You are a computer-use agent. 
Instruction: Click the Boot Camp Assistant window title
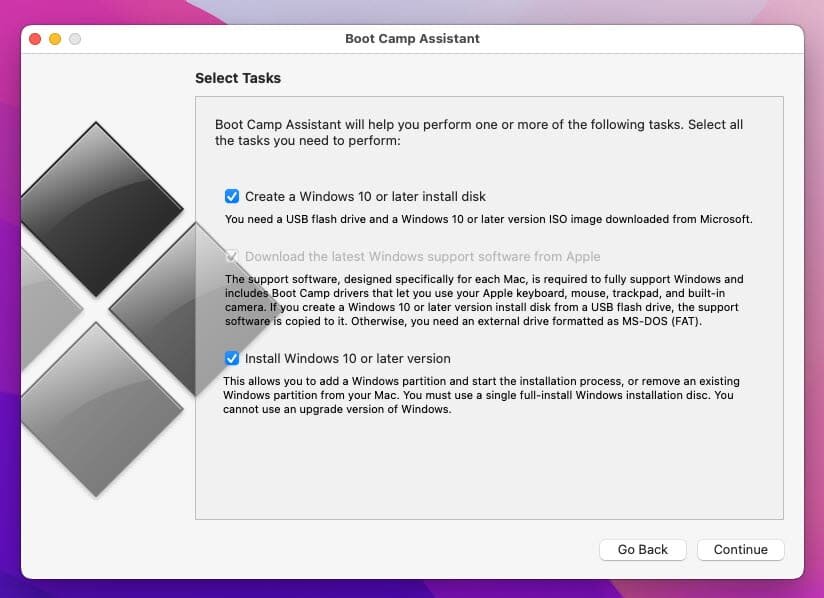pos(413,39)
